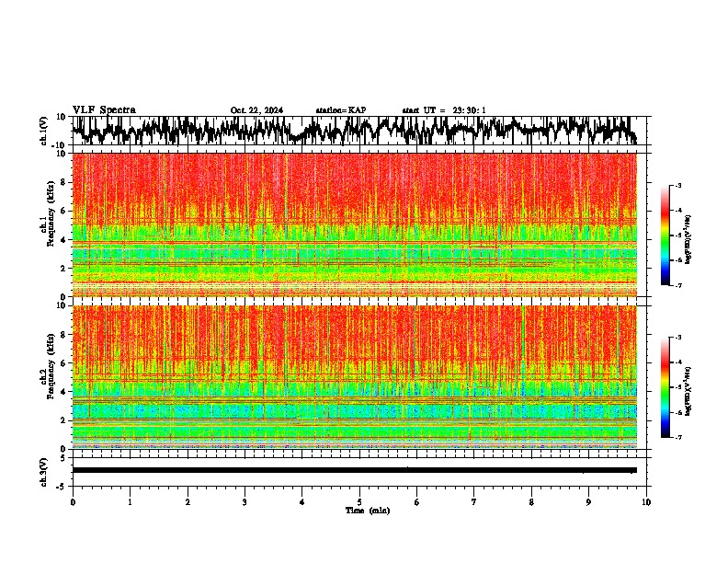Viewport: 728px width, 563px height.
Task: Click time-axis tick label "3"
Action: (245, 502)
